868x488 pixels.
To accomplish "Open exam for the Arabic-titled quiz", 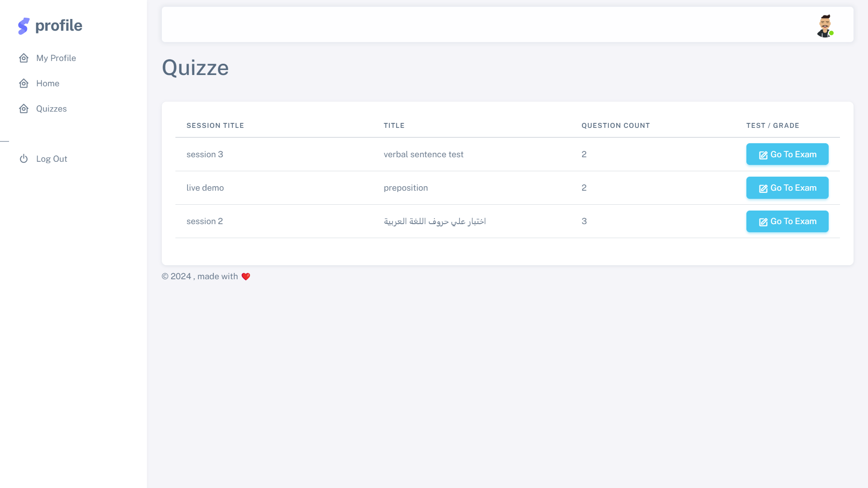I will click(x=787, y=221).
